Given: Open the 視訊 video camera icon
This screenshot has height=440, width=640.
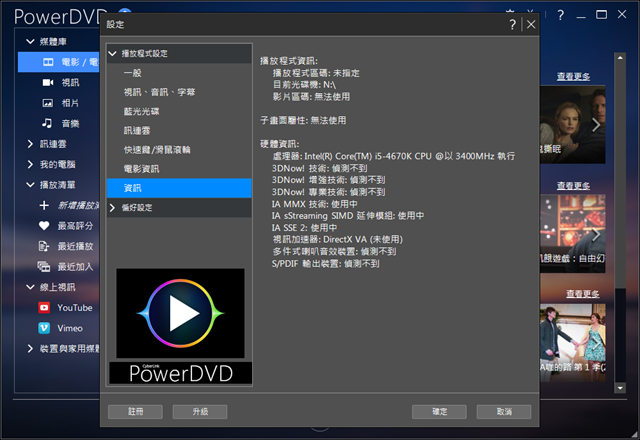Looking at the screenshot, I should point(48,82).
